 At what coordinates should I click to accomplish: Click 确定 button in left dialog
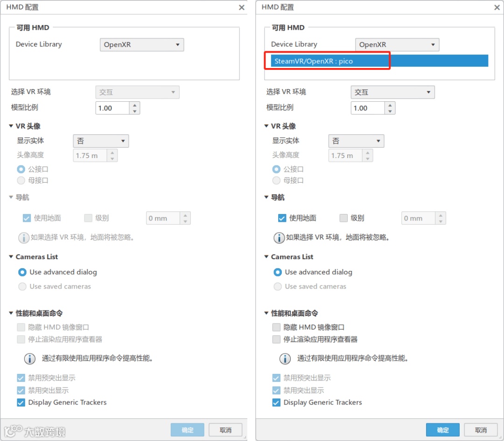pyautogui.click(x=188, y=430)
